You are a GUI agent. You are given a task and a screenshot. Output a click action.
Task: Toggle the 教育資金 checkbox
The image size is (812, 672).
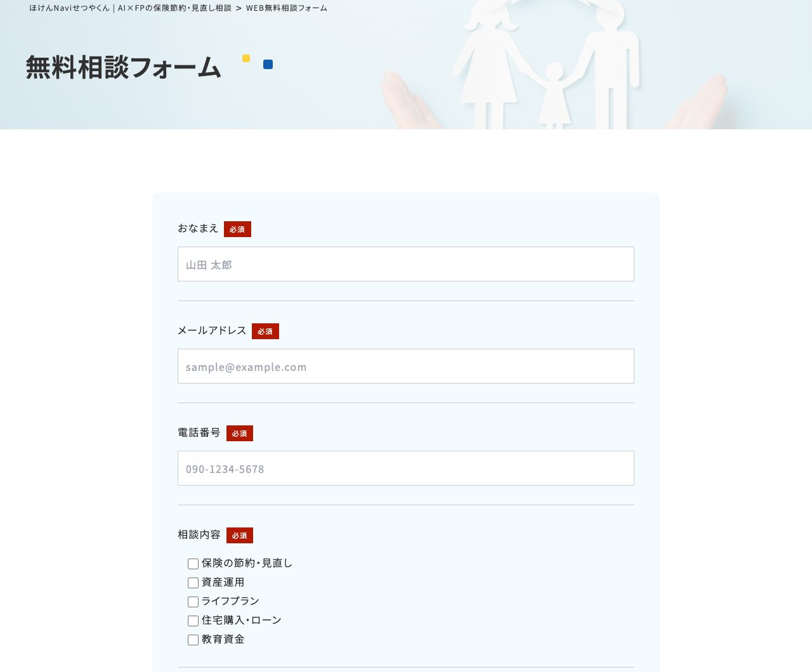[193, 640]
